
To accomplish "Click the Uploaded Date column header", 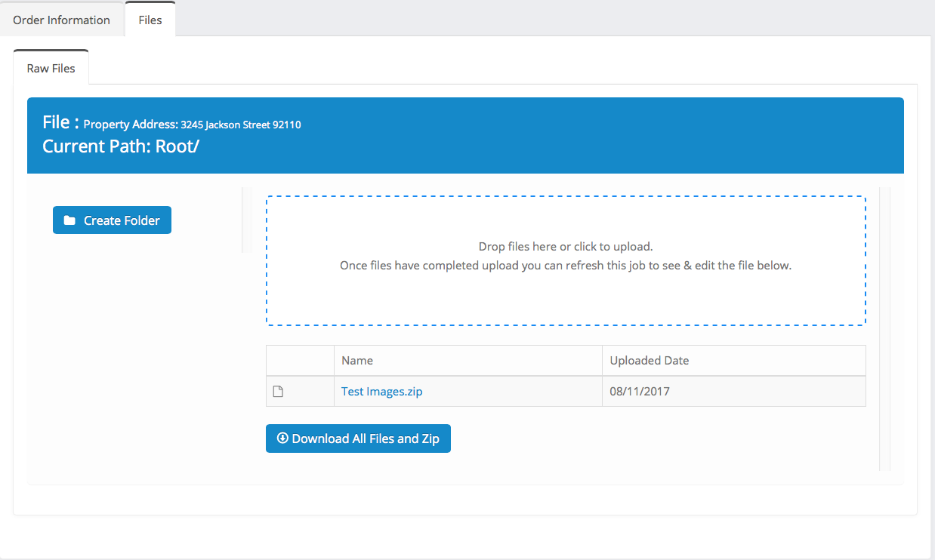I will (734, 361).
